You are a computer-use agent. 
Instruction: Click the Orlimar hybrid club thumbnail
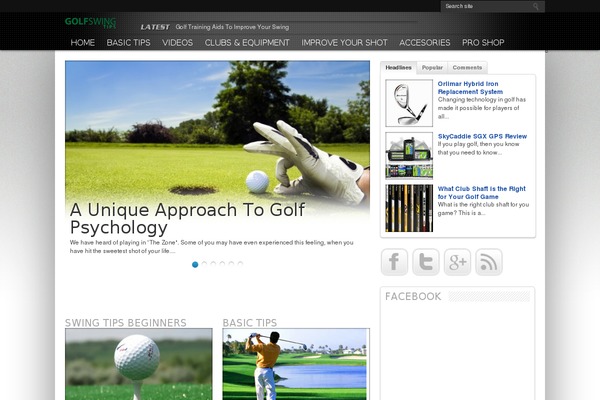(x=409, y=103)
